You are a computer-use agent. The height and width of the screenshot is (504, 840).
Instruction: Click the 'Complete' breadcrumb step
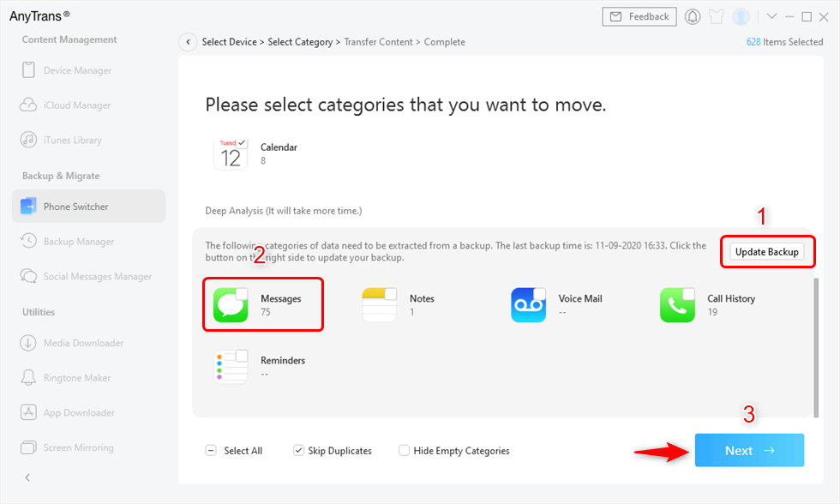click(x=445, y=42)
